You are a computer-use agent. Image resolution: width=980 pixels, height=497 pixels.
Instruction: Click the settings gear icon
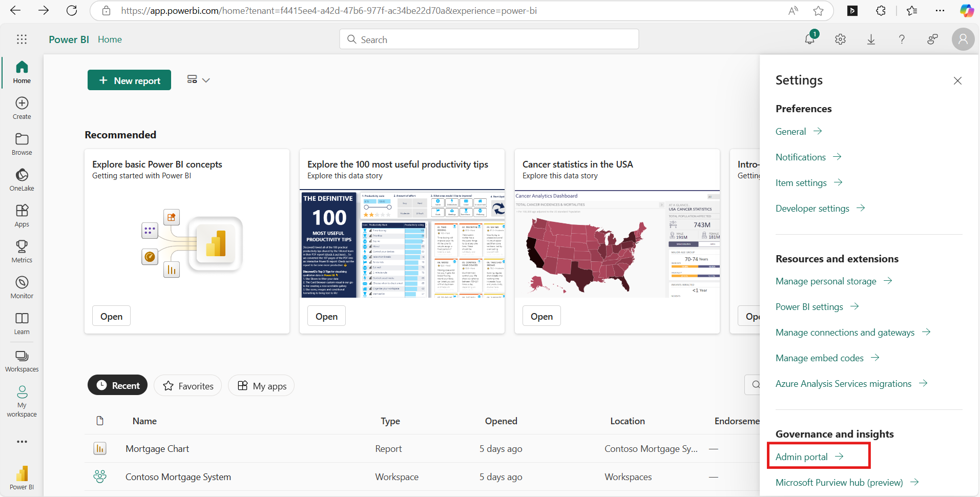(x=840, y=39)
